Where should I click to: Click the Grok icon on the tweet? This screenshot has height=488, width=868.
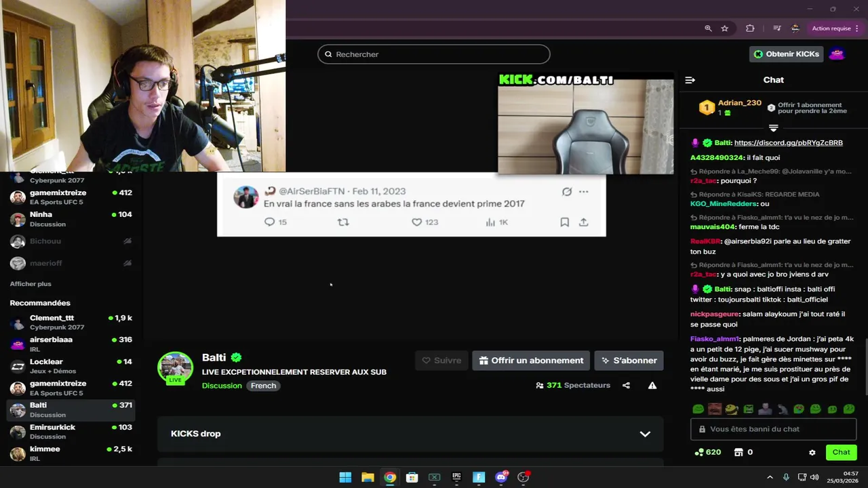[567, 192]
